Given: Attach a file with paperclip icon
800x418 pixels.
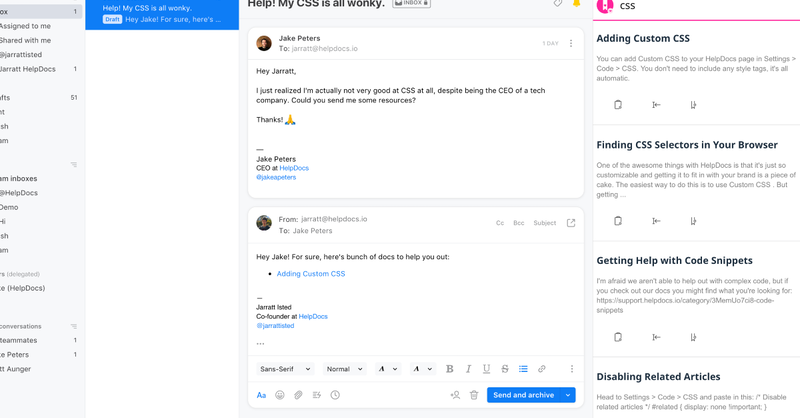Looking at the screenshot, I should [x=298, y=395].
